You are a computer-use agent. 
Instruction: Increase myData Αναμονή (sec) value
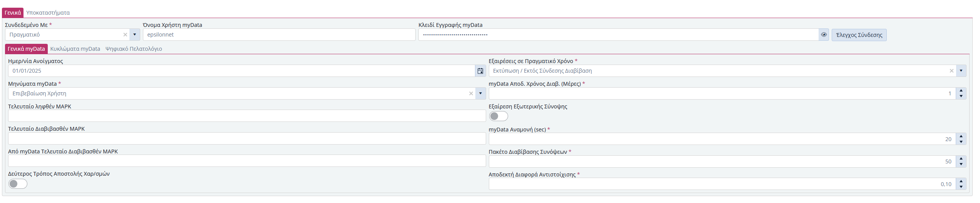(x=961, y=136)
